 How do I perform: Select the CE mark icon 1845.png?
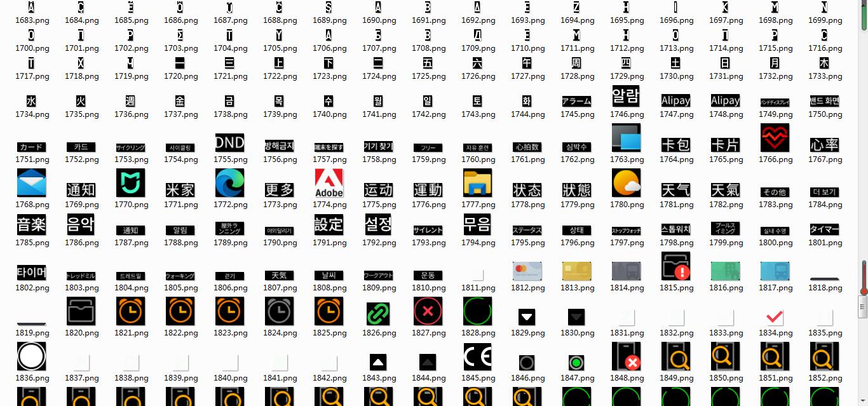pyautogui.click(x=477, y=356)
